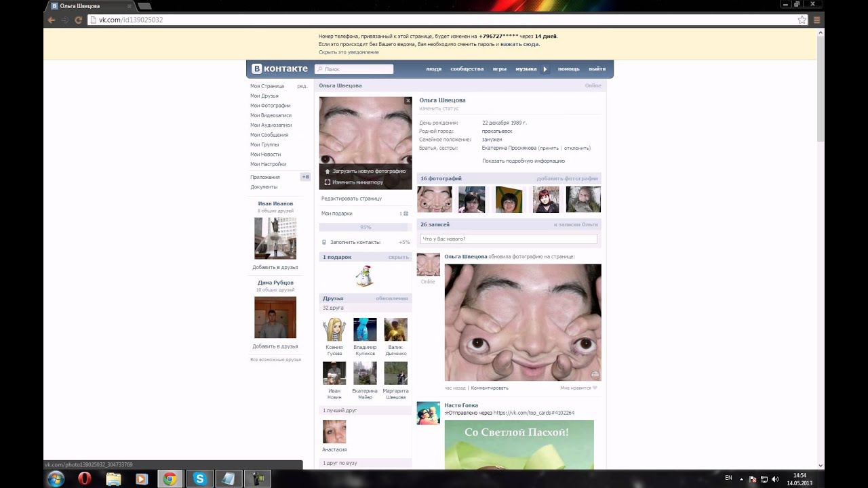Switch to Chrome taskbar icon
The height and width of the screenshot is (488, 868).
(x=170, y=479)
